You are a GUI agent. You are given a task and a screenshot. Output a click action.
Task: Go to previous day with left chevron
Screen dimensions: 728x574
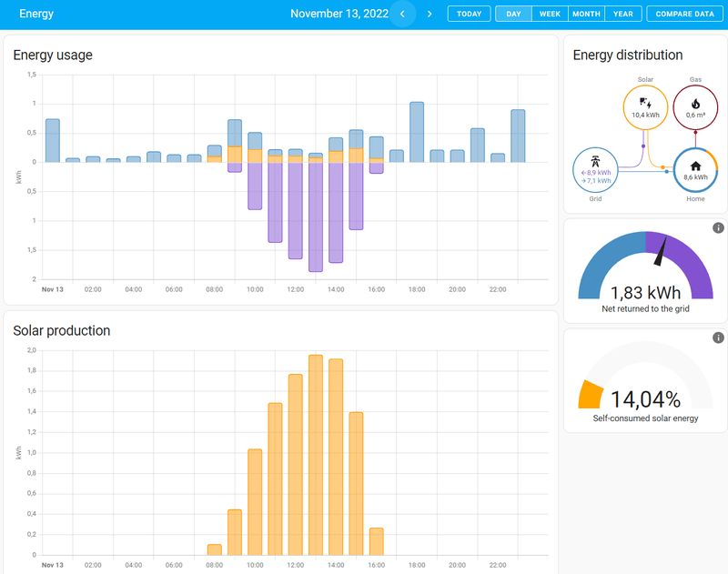click(x=402, y=14)
